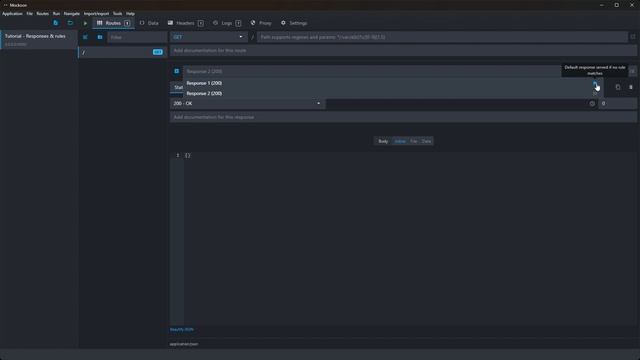This screenshot has height=360, width=640.
Task: Delete the current response via trash icon
Action: (631, 87)
